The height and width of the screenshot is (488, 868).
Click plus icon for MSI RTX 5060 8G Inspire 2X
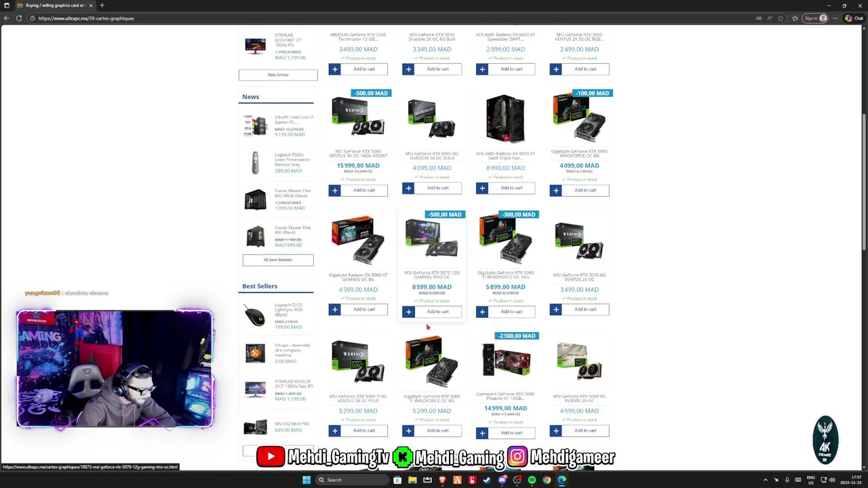[x=556, y=431]
